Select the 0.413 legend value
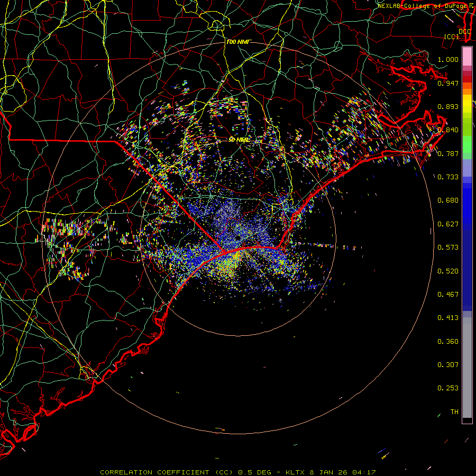The width and height of the screenshot is (476, 476). [x=448, y=318]
